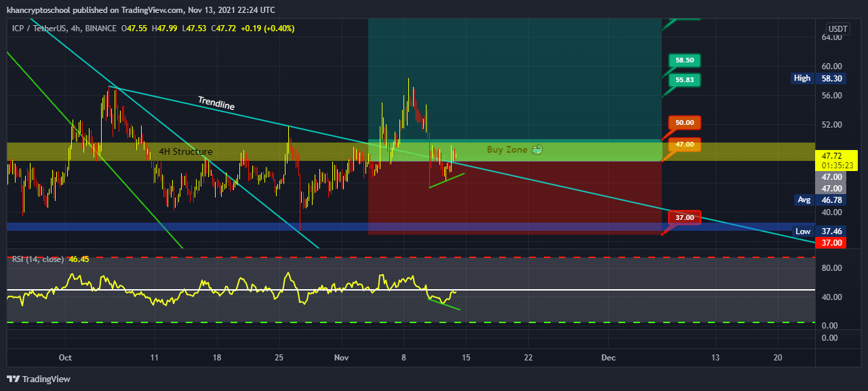This screenshot has height=391, width=868.
Task: Click the close value C47.72
Action: 224,29
